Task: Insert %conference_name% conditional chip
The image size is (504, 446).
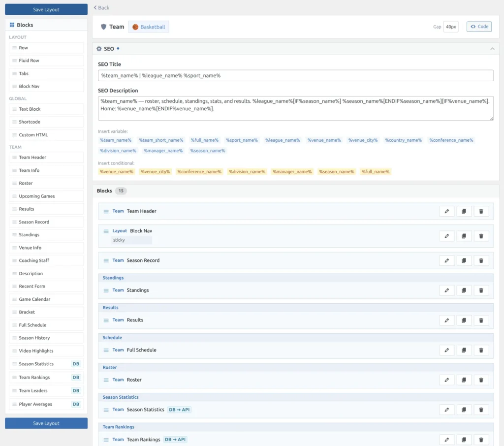Action: click(199, 172)
